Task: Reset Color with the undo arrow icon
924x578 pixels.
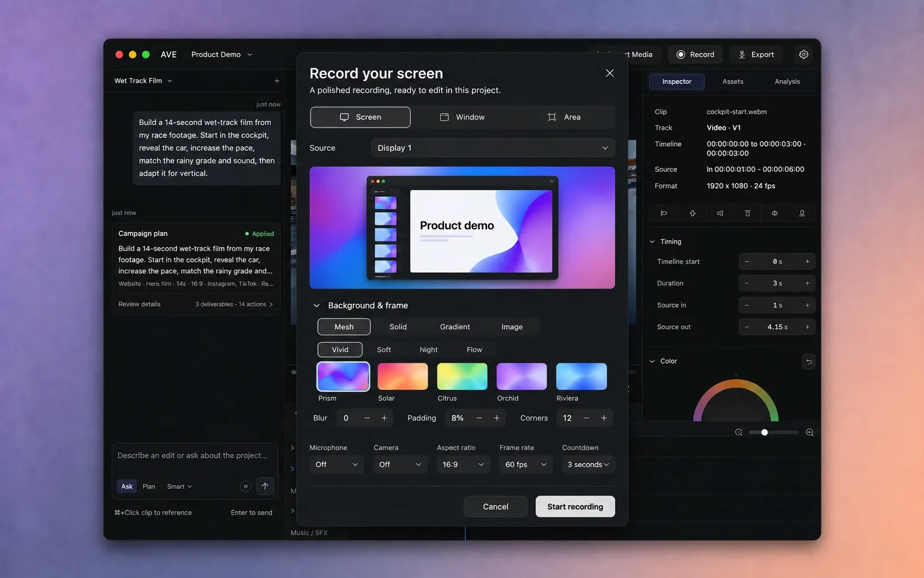Action: click(x=809, y=361)
